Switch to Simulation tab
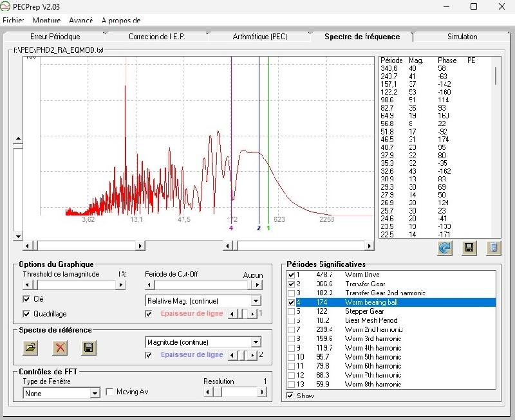This screenshot has width=515, height=420. pyautogui.click(x=462, y=37)
